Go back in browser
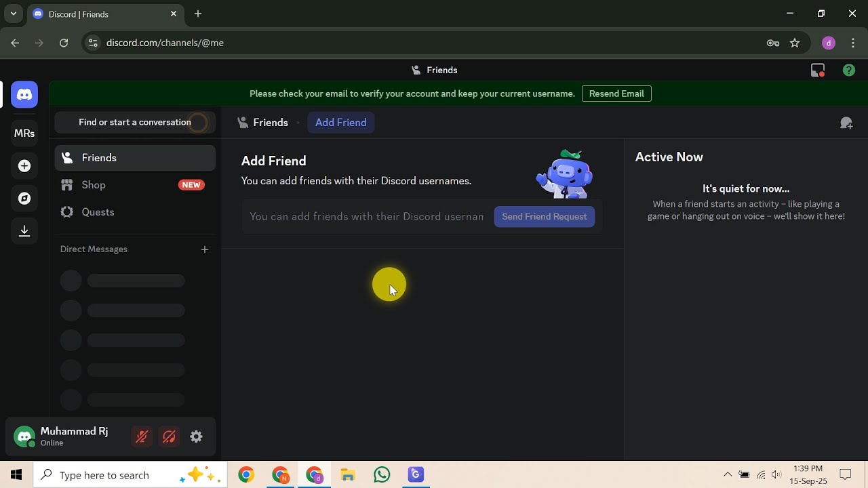 [x=15, y=43]
